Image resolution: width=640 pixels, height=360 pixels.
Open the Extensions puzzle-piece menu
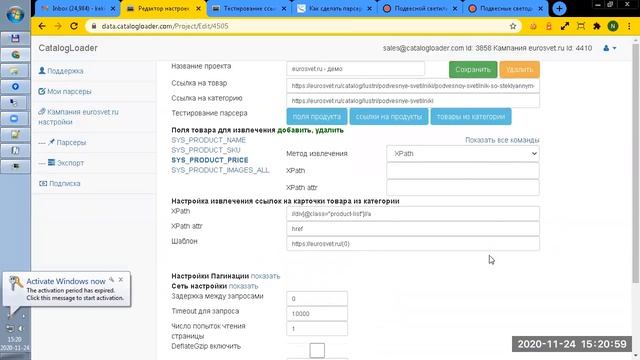tap(597, 26)
